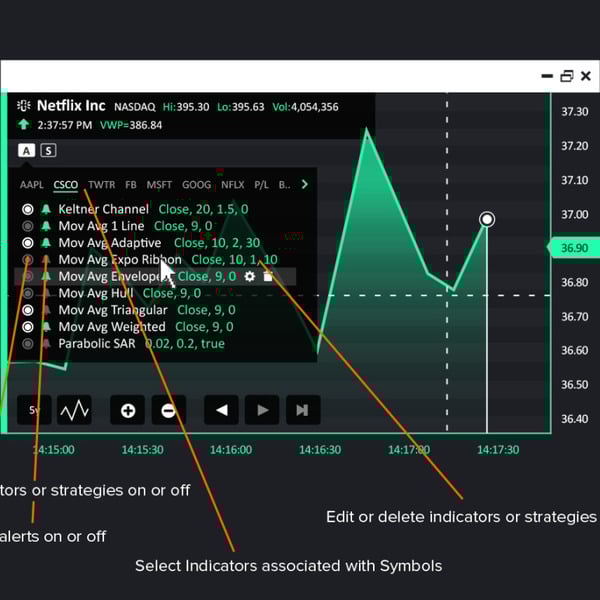Click the 36.90 current price marker
The height and width of the screenshot is (600, 600).
(574, 248)
